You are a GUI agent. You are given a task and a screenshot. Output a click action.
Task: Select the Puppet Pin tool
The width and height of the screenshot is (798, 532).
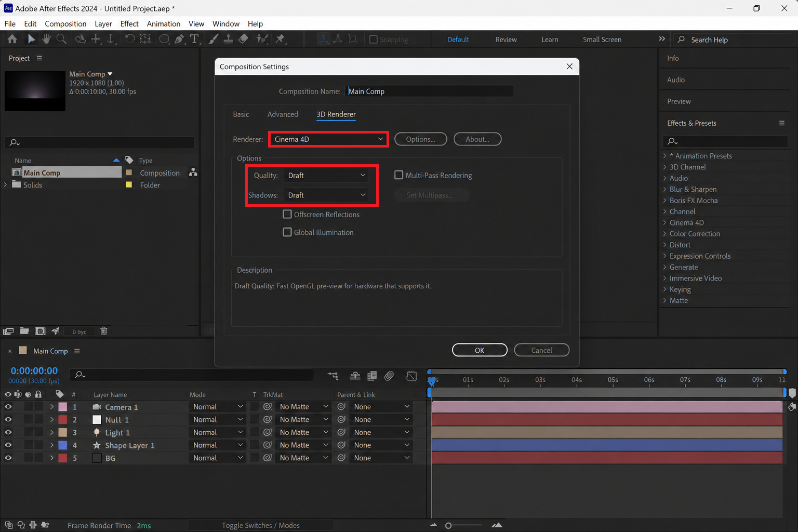[x=281, y=39]
